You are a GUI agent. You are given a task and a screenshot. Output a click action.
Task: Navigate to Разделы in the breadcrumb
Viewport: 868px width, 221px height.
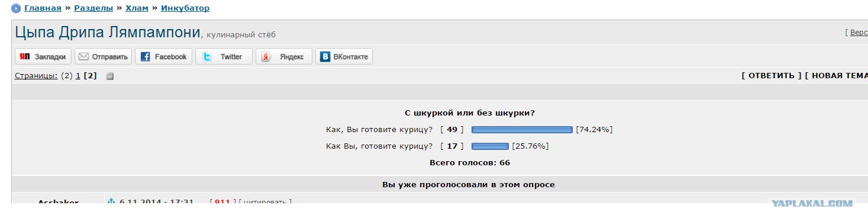click(93, 8)
